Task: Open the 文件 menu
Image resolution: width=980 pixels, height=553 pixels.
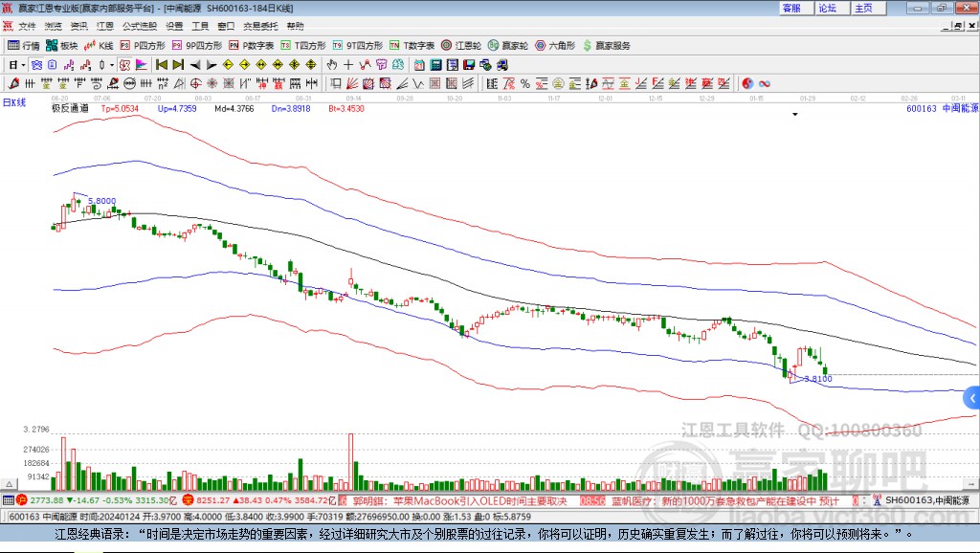Action: [27, 26]
